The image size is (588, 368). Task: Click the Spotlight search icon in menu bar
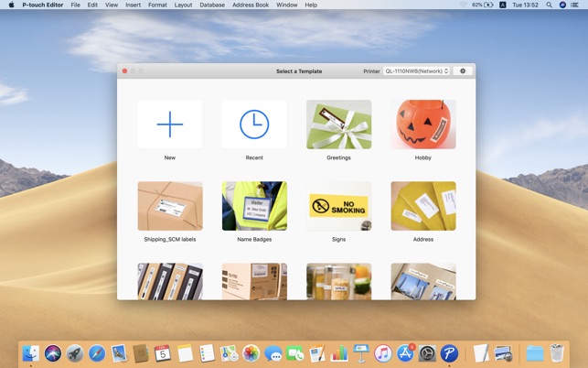tap(549, 5)
